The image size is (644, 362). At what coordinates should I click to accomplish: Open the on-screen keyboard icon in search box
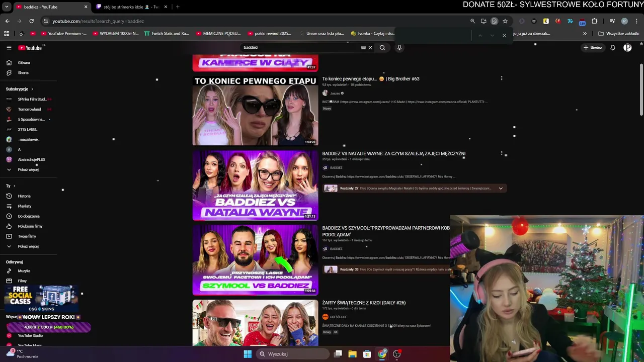363,48
